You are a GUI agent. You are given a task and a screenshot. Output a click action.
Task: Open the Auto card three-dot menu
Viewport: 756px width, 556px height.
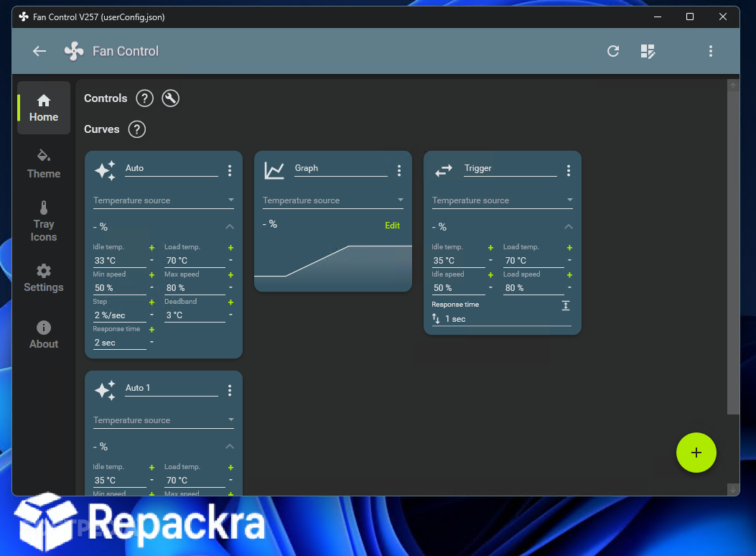pyautogui.click(x=230, y=170)
